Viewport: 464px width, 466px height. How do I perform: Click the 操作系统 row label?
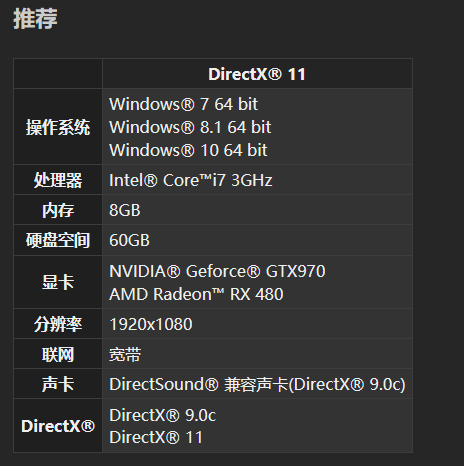(x=58, y=127)
